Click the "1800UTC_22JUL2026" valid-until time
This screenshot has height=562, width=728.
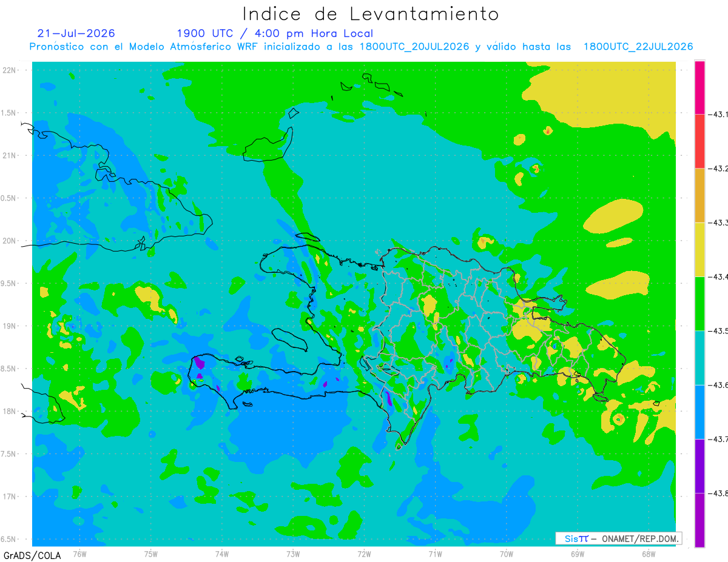pyautogui.click(x=638, y=47)
